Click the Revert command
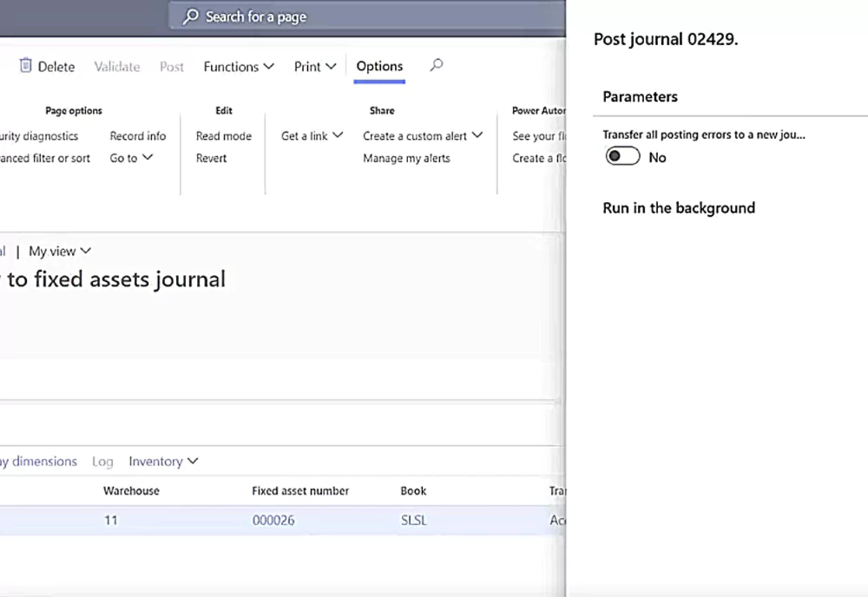Viewport: 868px width, 597px height. tap(211, 158)
